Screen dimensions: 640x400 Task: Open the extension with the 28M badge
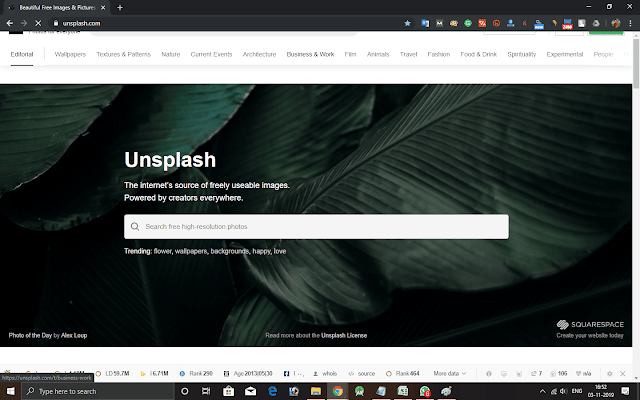(567, 24)
